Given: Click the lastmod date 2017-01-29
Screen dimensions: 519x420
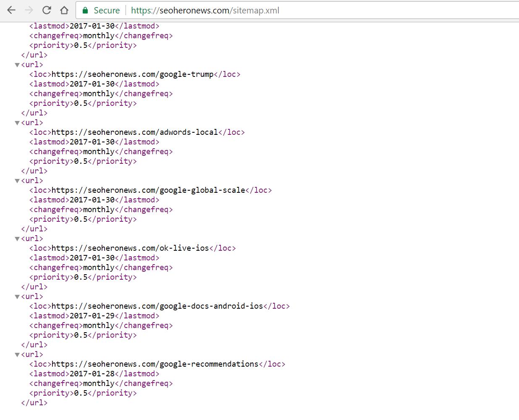Looking at the screenshot, I should tap(92, 316).
